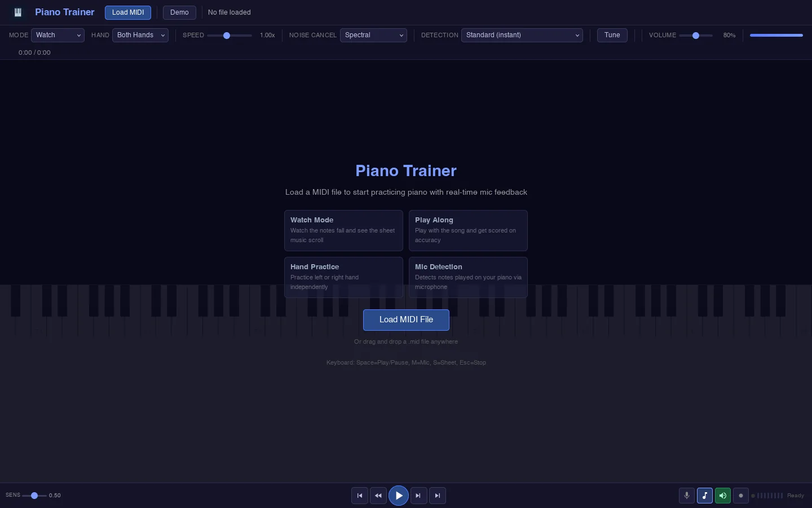Click the 1.00x speed value

267,35
